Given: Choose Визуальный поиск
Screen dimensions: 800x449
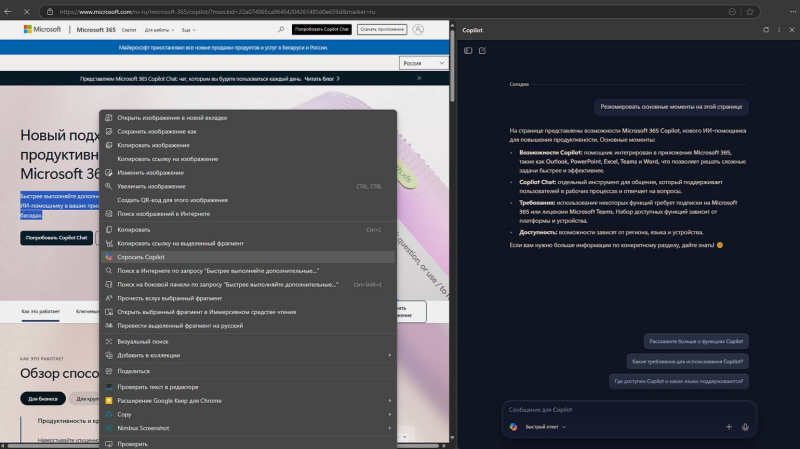Looking at the screenshot, I should (x=248, y=342).
